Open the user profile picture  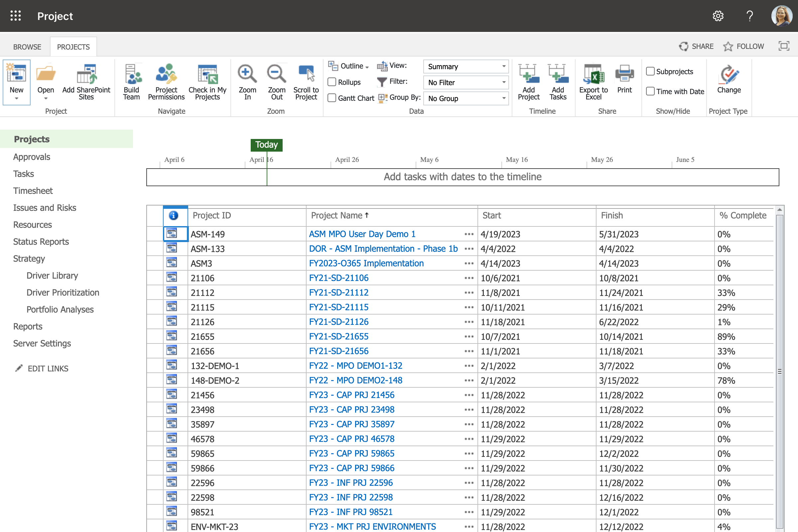(x=781, y=16)
